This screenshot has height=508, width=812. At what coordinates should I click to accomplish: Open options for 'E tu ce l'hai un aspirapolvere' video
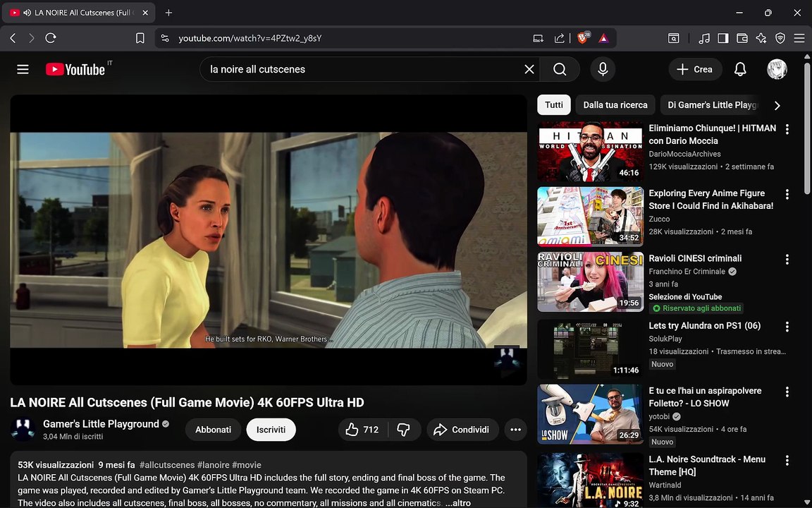(x=787, y=392)
